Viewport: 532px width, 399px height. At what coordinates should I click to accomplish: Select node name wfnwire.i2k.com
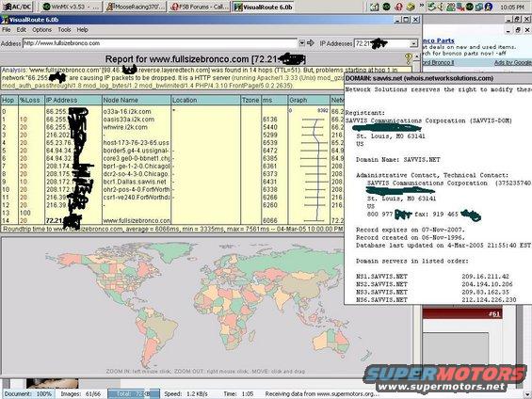(125, 127)
